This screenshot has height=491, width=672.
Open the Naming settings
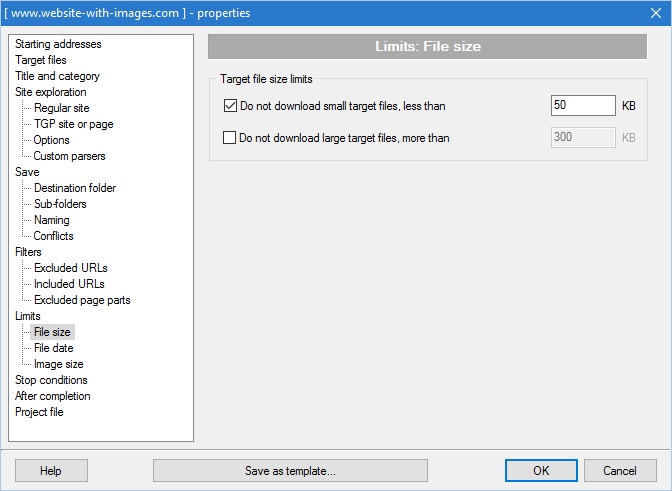51,220
